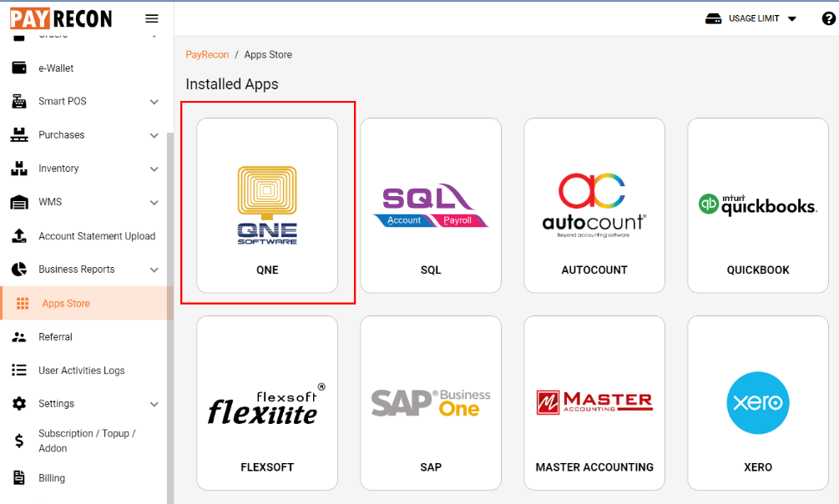Click the Flexsoft Flexilite logo
The width and height of the screenshot is (839, 504).
point(267,405)
